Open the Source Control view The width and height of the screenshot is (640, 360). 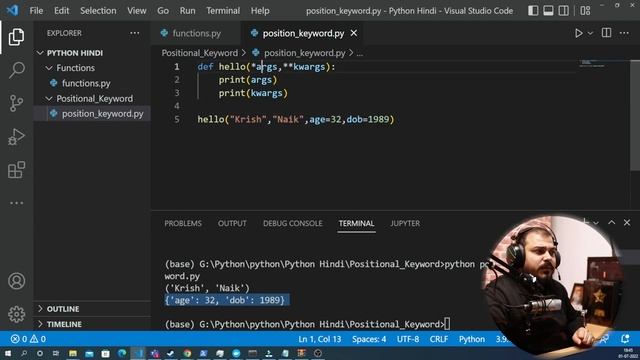[x=16, y=103]
